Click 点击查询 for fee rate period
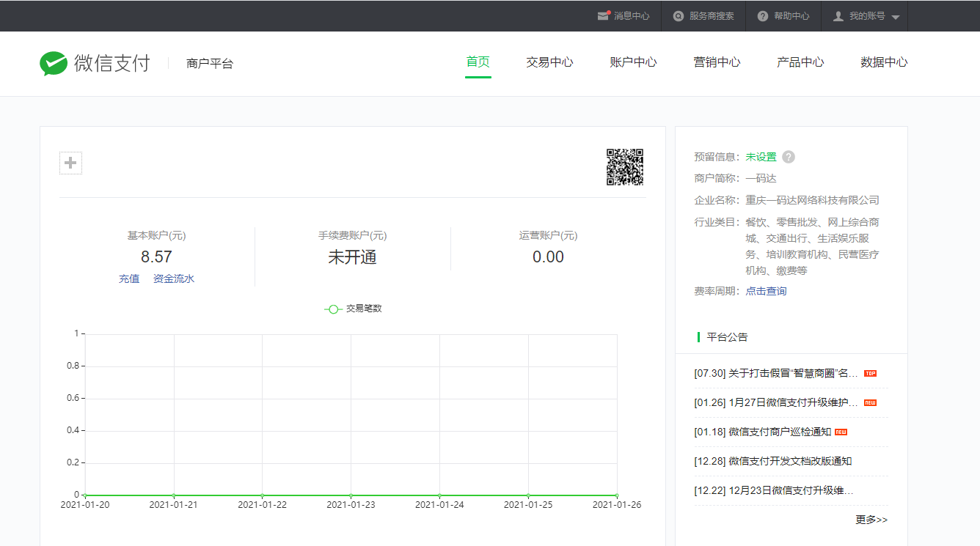Viewport: 980px width, 546px height. 766,291
